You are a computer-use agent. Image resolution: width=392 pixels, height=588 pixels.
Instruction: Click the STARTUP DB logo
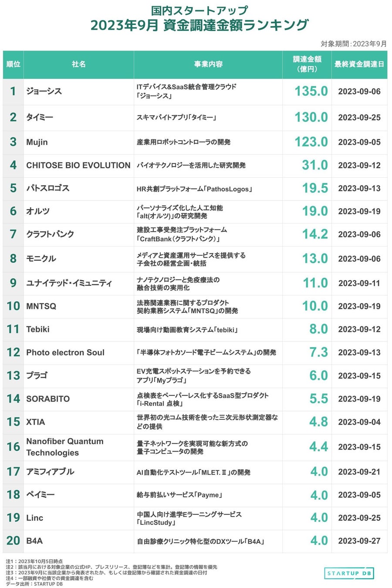click(x=349, y=573)
